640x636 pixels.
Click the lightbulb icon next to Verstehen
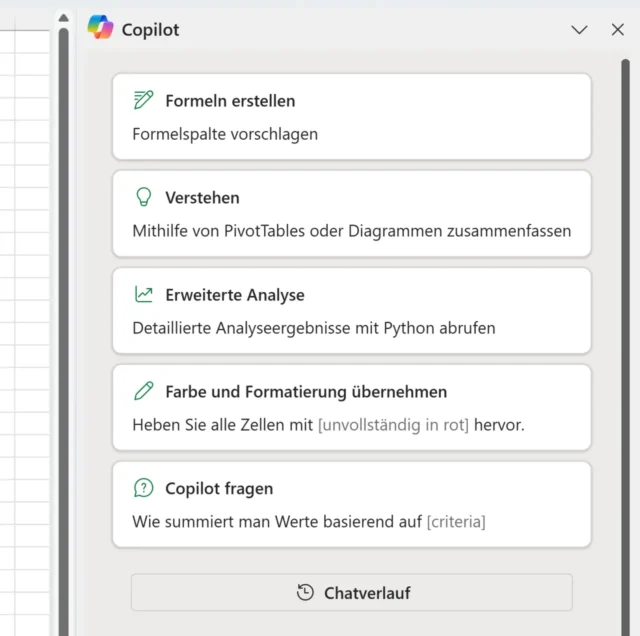click(x=144, y=197)
